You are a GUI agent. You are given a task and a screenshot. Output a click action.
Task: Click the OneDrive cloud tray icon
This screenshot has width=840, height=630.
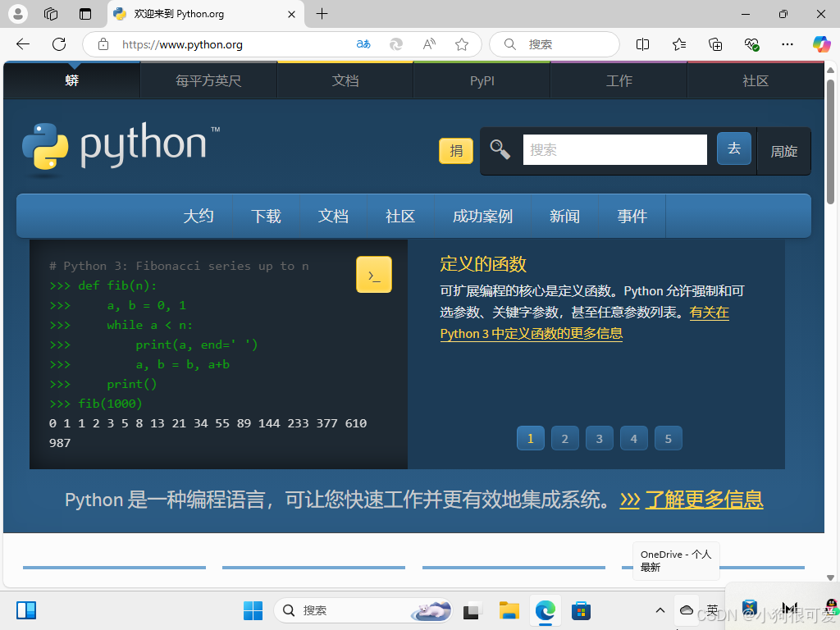(687, 610)
